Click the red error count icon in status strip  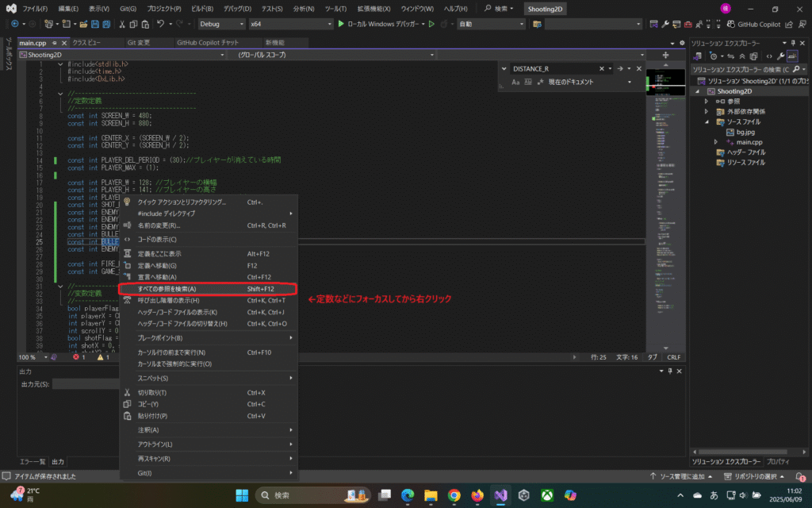point(76,357)
